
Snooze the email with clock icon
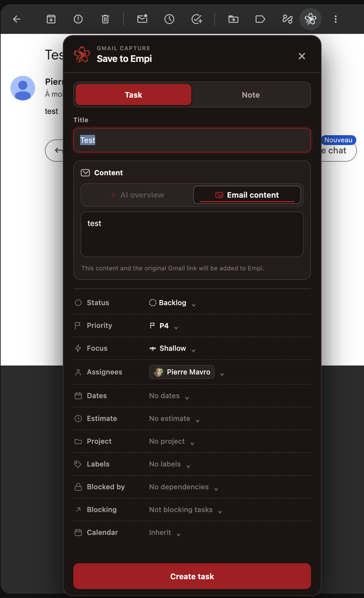click(169, 19)
